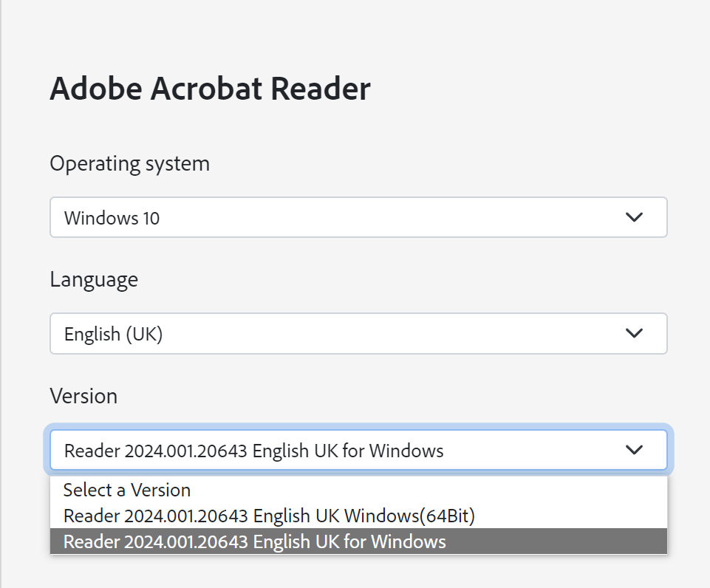Click the chevron on the Version selector
The height and width of the screenshot is (588, 710).
click(x=634, y=449)
